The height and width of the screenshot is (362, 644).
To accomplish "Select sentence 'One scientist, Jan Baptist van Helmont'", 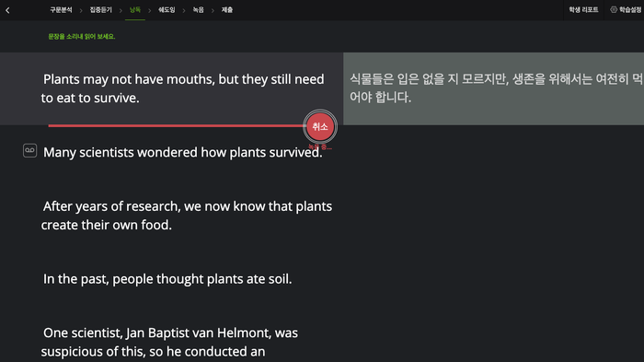I will click(x=169, y=342).
